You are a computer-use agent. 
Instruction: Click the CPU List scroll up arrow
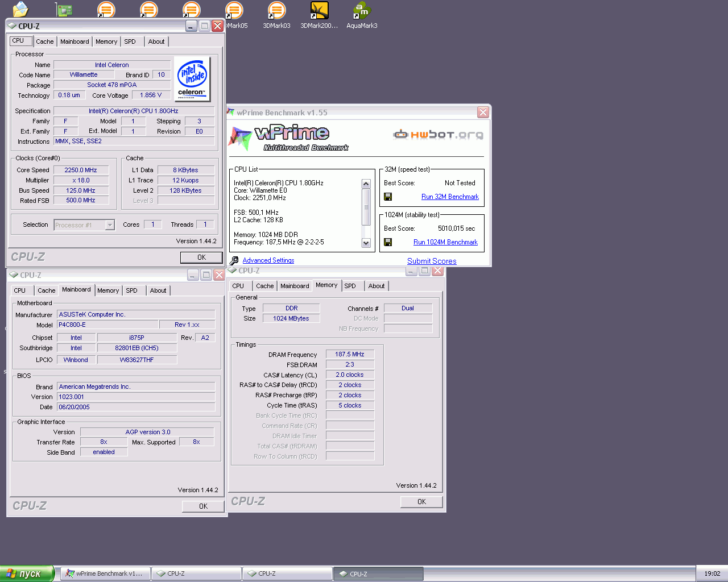366,184
